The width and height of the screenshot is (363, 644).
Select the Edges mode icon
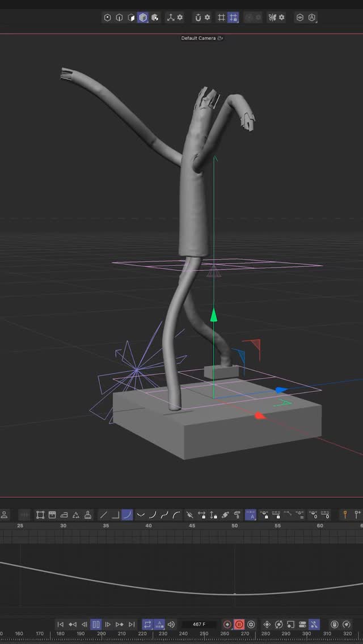point(119,18)
